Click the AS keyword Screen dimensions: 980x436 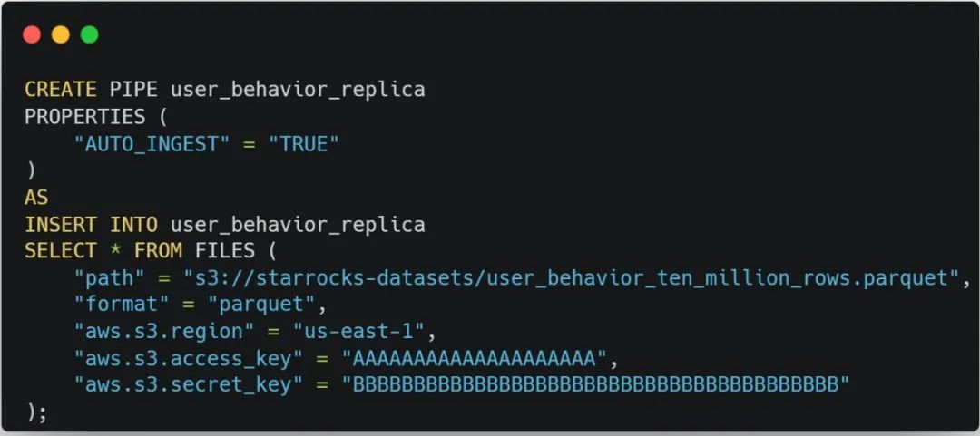click(x=36, y=198)
